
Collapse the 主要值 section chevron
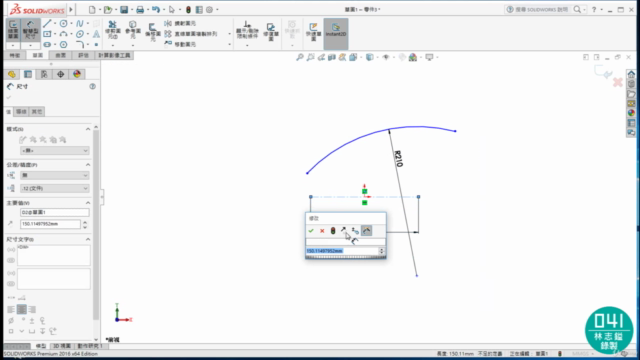pyautogui.click(x=88, y=203)
